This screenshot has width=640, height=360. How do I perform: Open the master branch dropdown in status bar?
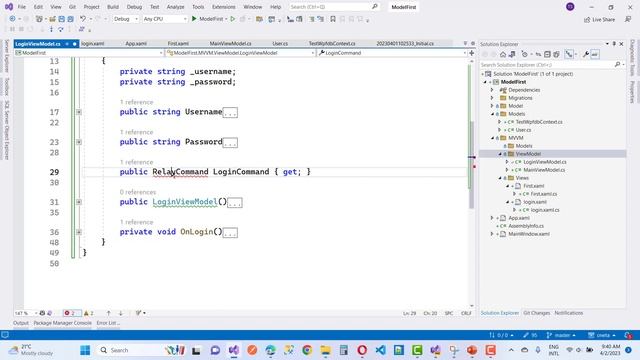tap(561, 335)
